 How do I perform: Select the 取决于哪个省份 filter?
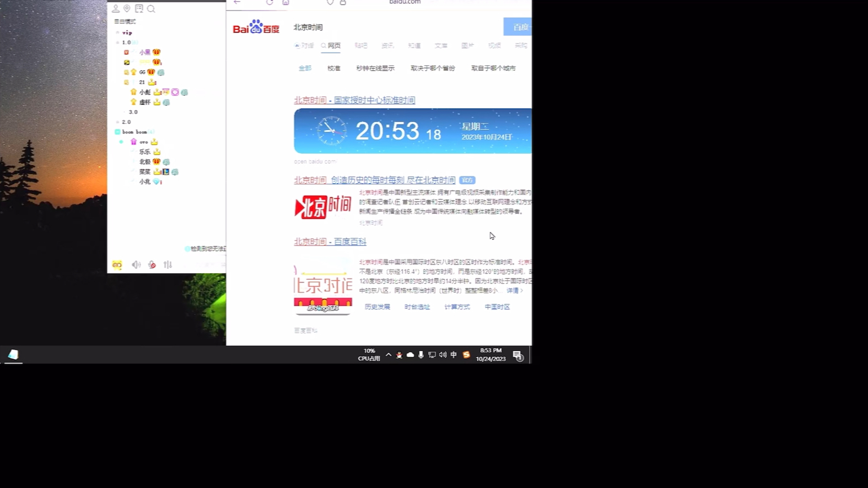433,68
